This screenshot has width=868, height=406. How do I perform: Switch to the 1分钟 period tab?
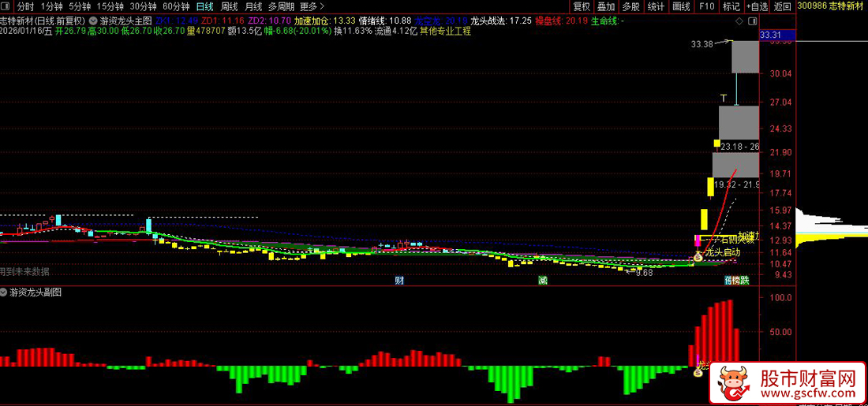click(51, 6)
